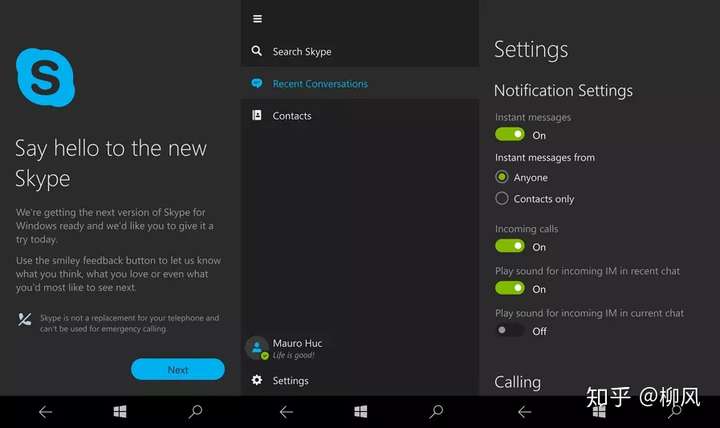Select Anyone for instant messages
Screen dimensions: 720x428
point(502,177)
